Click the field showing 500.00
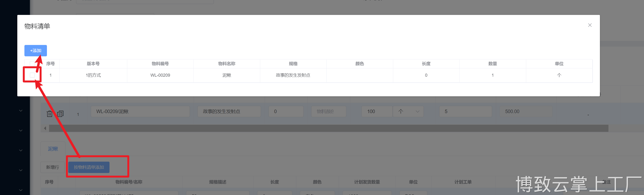This screenshot has width=644, height=195. coord(526,111)
